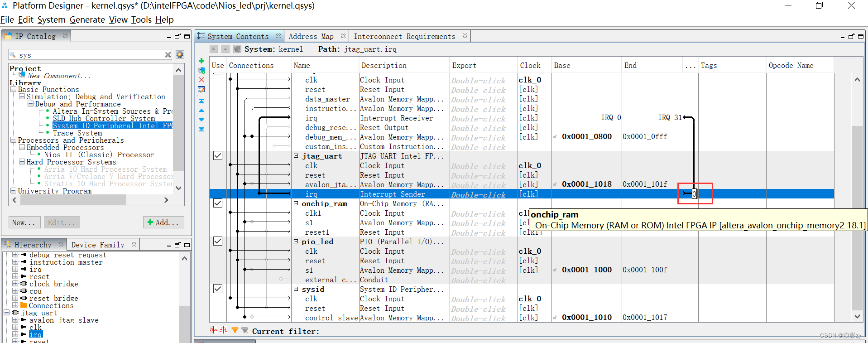This screenshot has width=868, height=343.
Task: Open the edit parameters icon in System Contents toolbar
Action: (201, 90)
